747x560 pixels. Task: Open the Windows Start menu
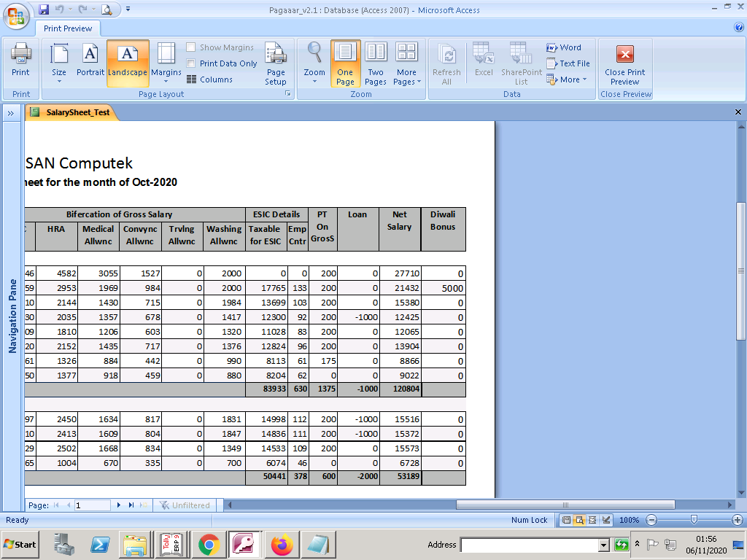point(20,544)
